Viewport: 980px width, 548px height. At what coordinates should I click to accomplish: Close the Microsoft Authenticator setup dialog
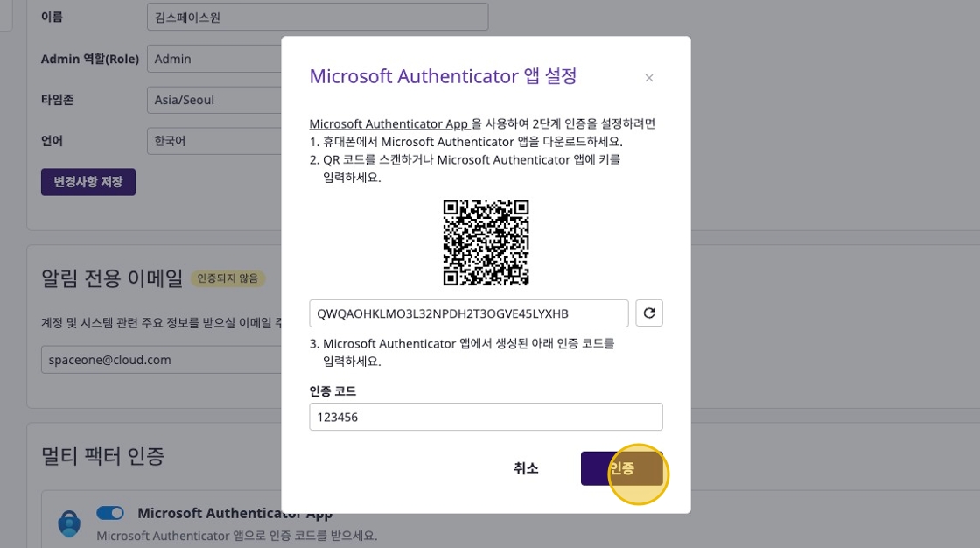pyautogui.click(x=649, y=78)
